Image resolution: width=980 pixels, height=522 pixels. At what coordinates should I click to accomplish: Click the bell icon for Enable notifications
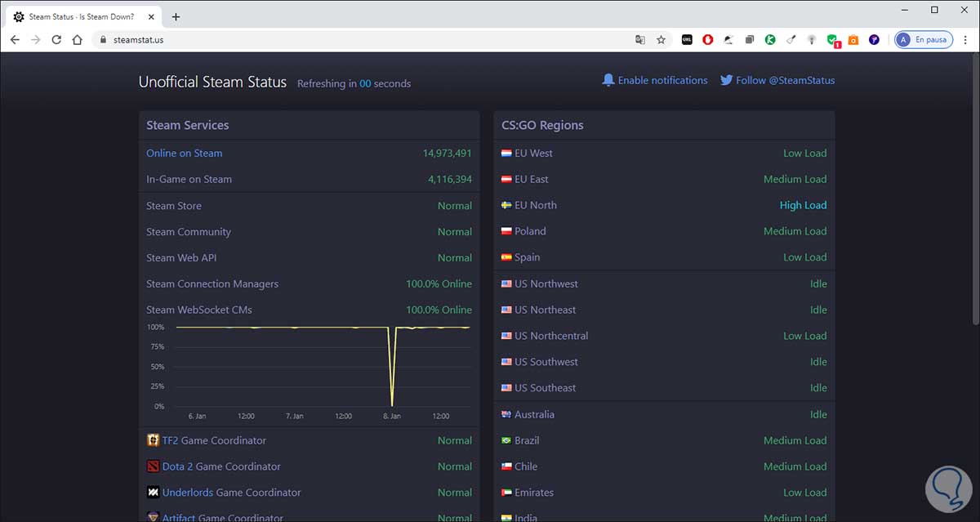608,80
